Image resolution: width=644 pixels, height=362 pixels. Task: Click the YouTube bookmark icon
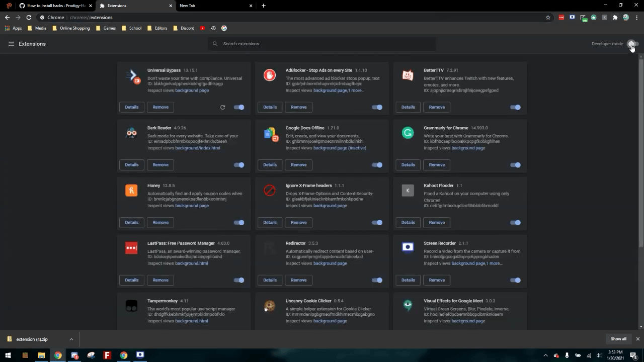202,28
